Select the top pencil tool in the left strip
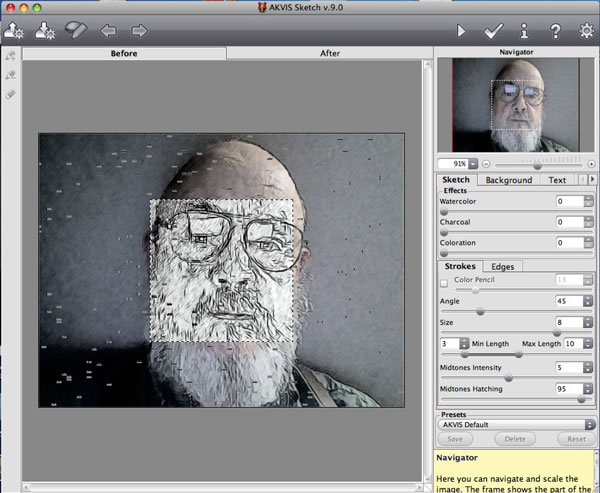Image resolution: width=600 pixels, height=493 pixels. (x=11, y=56)
